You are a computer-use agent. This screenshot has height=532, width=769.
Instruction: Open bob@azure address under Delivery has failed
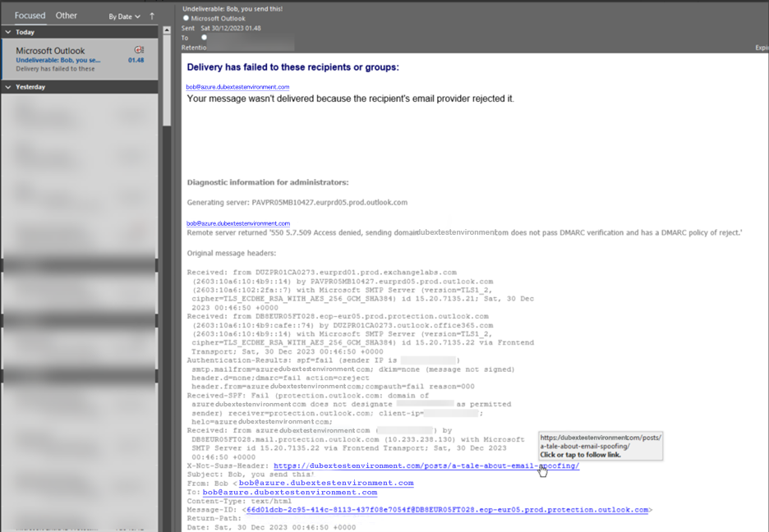coord(237,87)
